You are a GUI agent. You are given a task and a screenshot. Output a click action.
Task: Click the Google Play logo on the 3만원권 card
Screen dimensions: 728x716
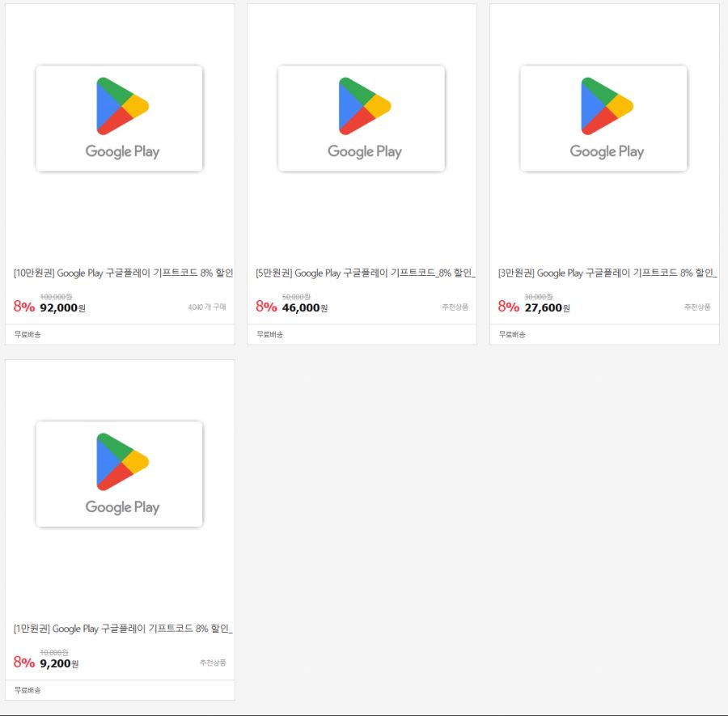pyautogui.click(x=604, y=118)
